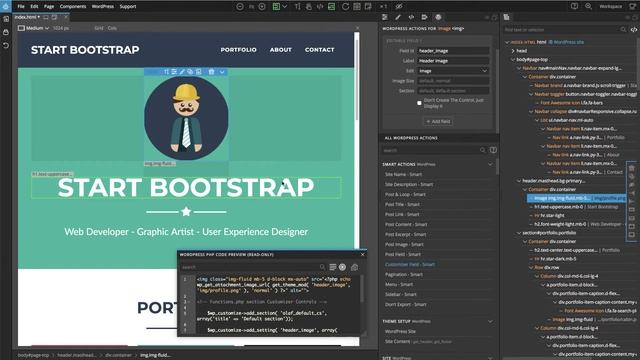Click the second left sidebar library icon
This screenshot has height=360, width=640.
pyautogui.click(x=6, y=32)
